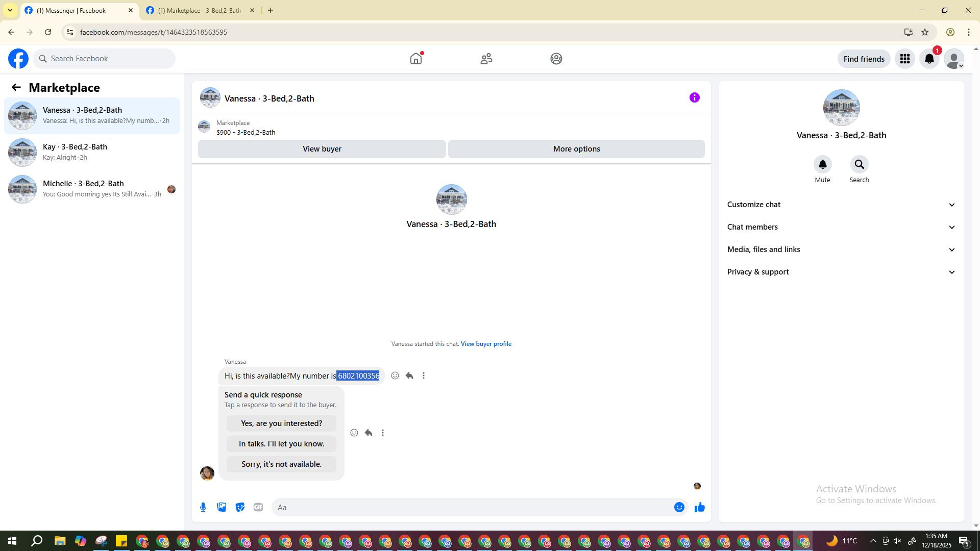The width and height of the screenshot is (980, 551).
Task: Send the 'Yes, are you interested?' quick response
Action: point(281,423)
